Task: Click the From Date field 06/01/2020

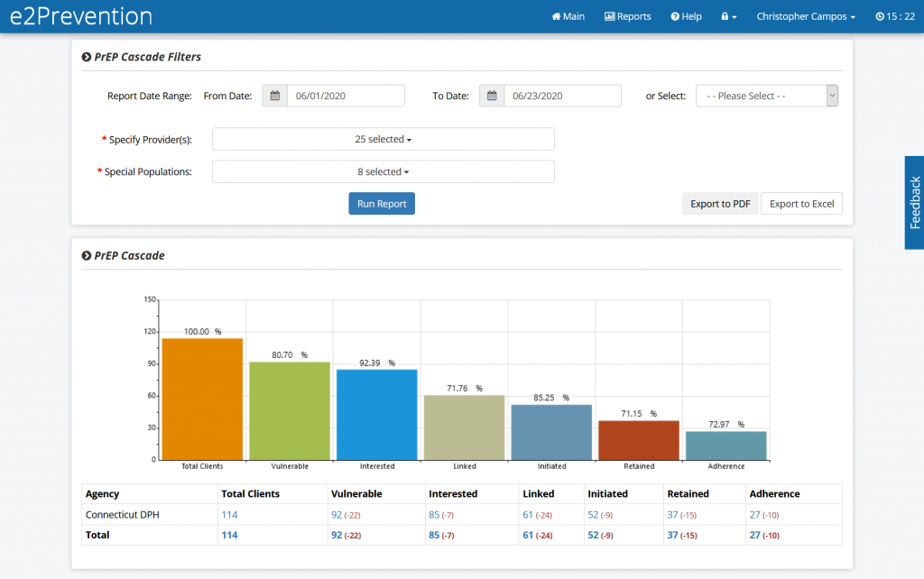Action: (346, 96)
